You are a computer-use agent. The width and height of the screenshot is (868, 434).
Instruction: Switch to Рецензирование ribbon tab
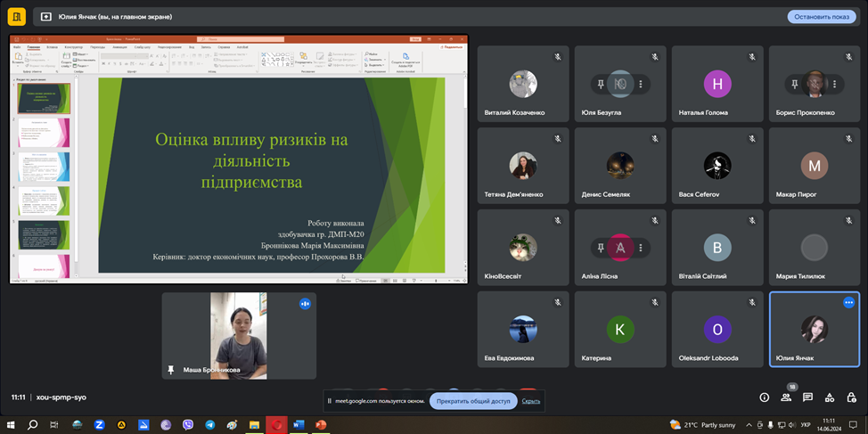[x=170, y=47]
